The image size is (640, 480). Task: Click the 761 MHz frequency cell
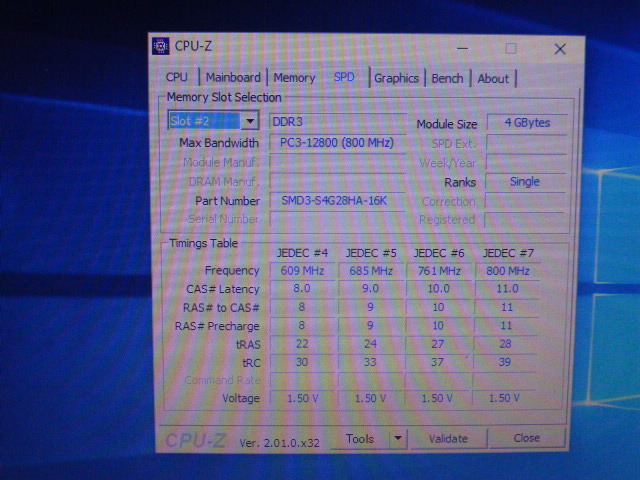coord(439,271)
